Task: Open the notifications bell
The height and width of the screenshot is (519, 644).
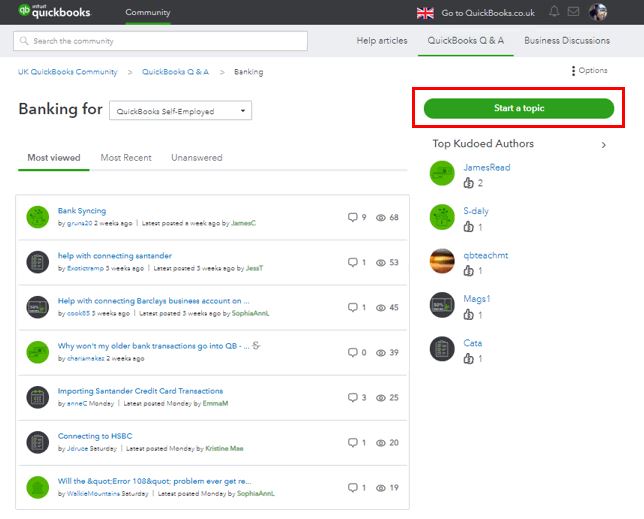Action: coord(554,12)
